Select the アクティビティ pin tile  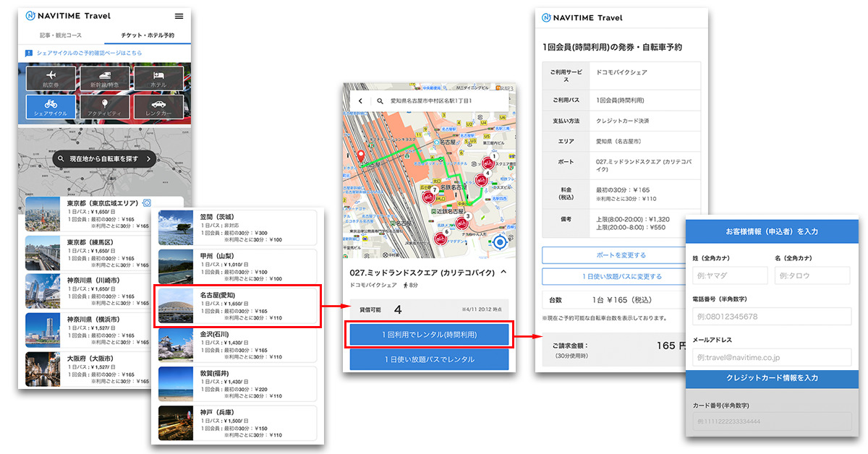click(105, 107)
